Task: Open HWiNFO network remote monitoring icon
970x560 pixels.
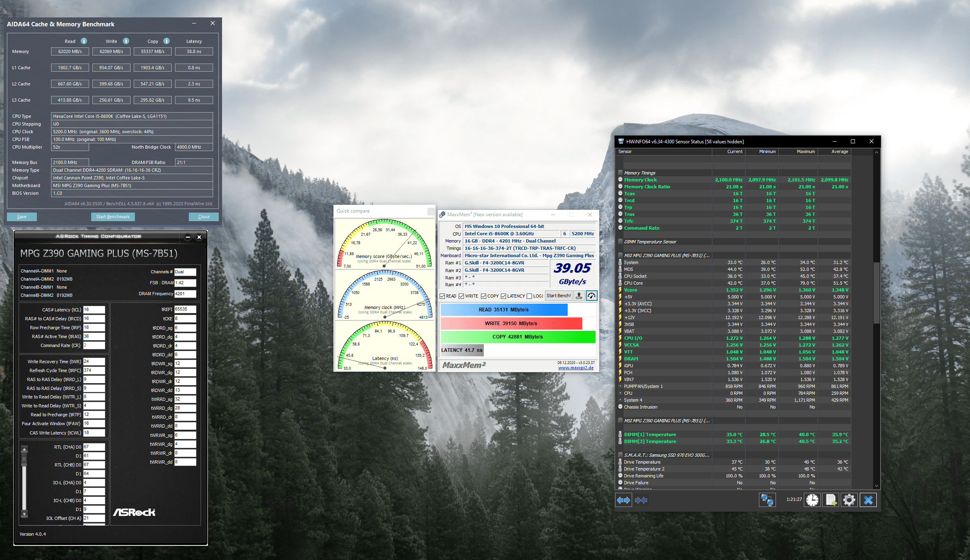Action: (767, 500)
